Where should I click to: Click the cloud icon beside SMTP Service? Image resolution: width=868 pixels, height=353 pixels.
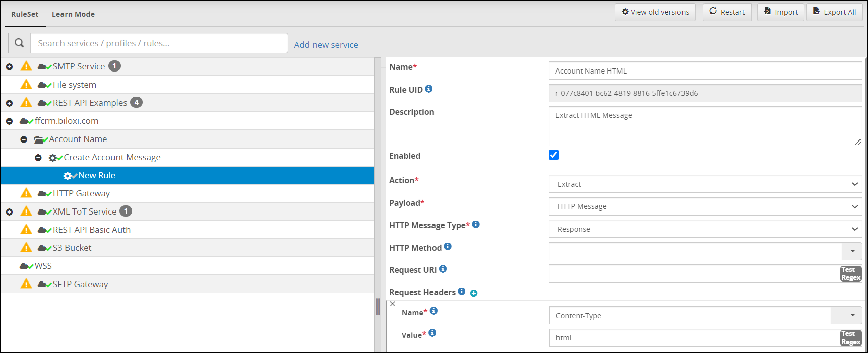(44, 66)
